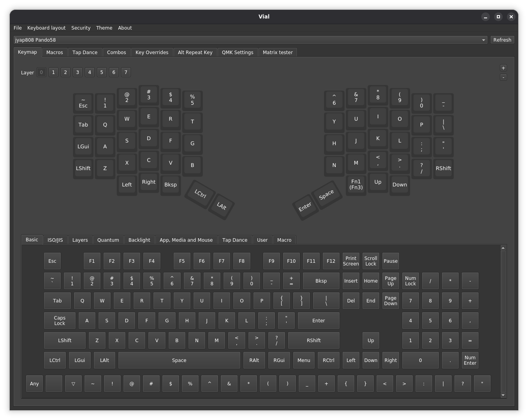The image size is (528, 420).
Task: Open the Security menu
Action: (81, 28)
